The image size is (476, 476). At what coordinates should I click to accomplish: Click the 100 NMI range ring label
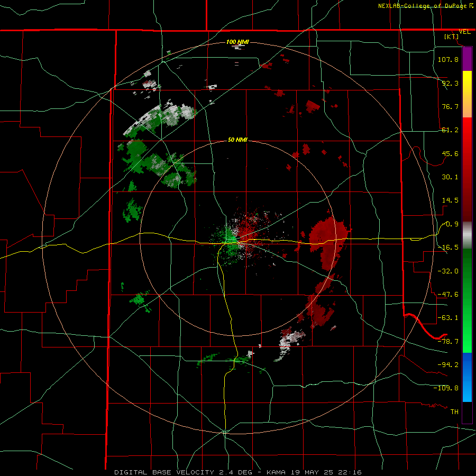tap(237, 42)
